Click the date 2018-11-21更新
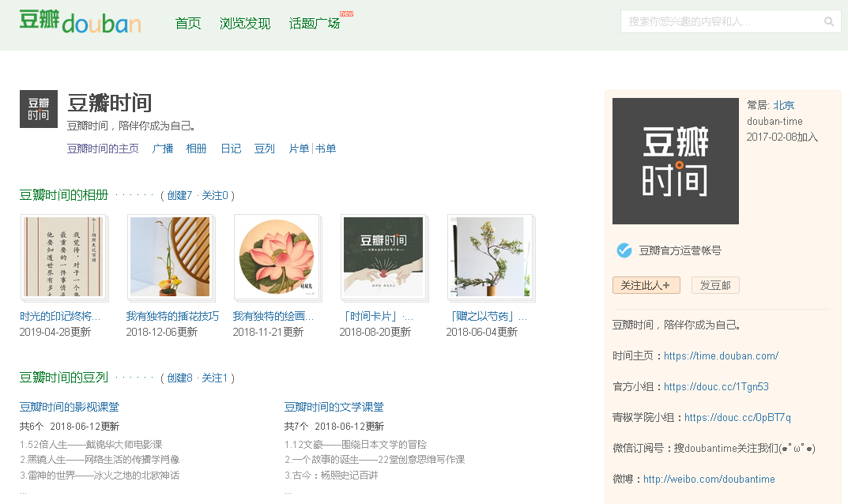Viewport: 848px width, 504px height. tap(268, 332)
